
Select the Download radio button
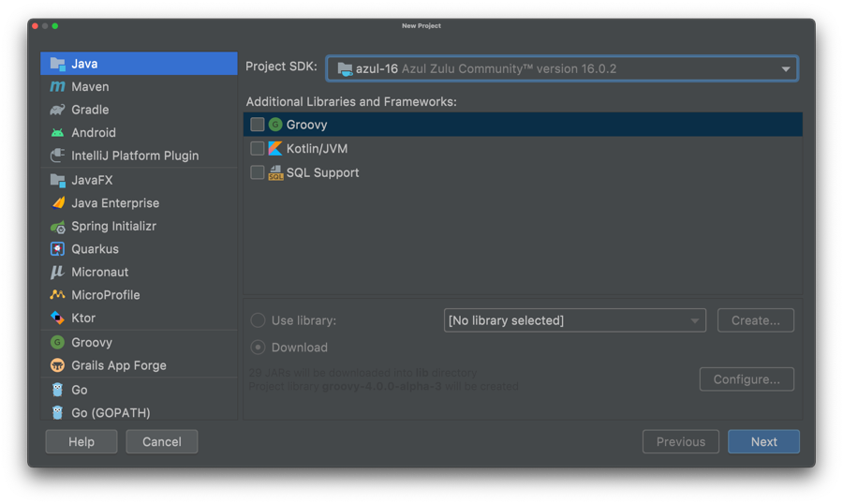click(x=259, y=348)
